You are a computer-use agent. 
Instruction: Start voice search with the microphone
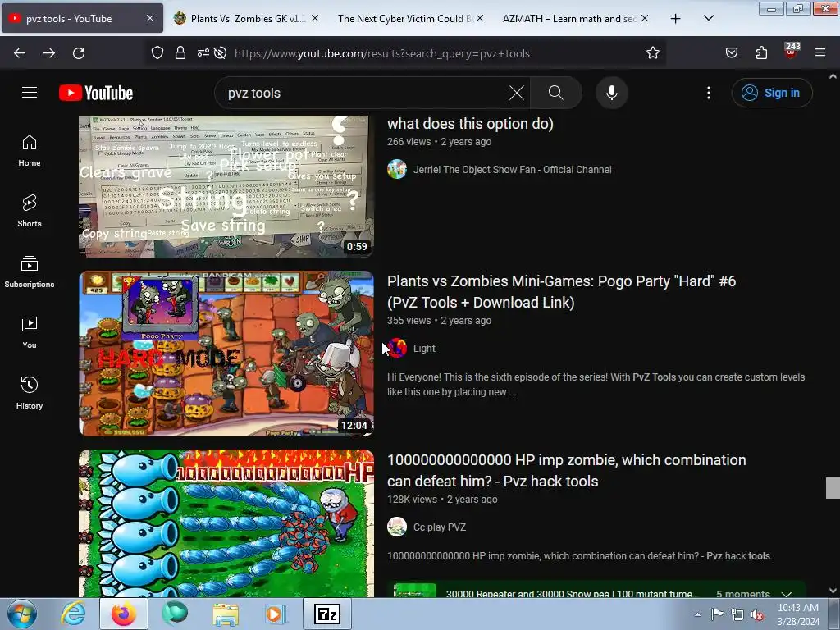click(611, 93)
